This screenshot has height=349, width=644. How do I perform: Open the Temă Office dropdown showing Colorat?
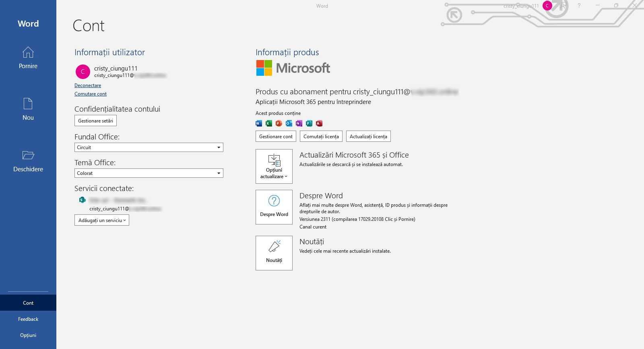(x=149, y=173)
